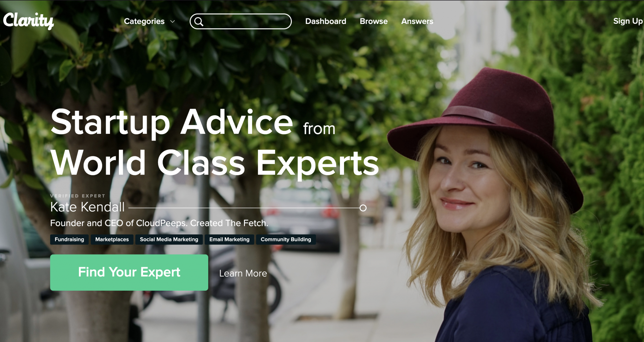Open the Browse page
The image size is (644, 342).
point(374,21)
